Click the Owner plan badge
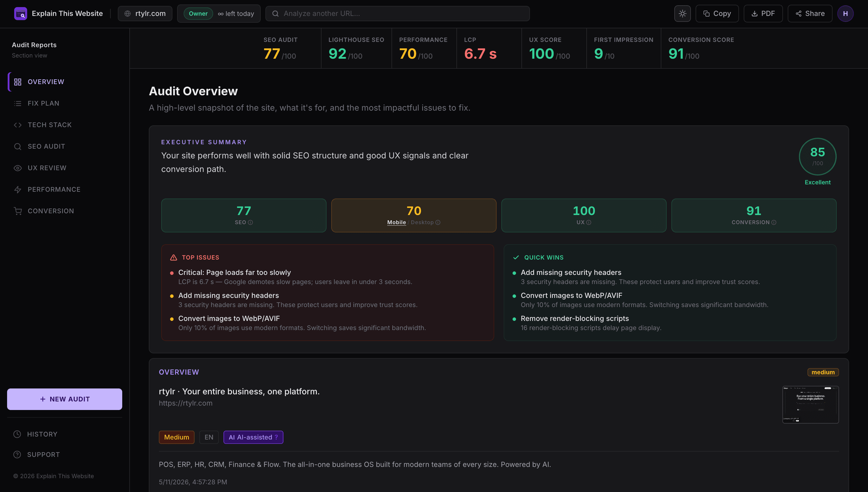This screenshot has height=492, width=868. coord(198,14)
